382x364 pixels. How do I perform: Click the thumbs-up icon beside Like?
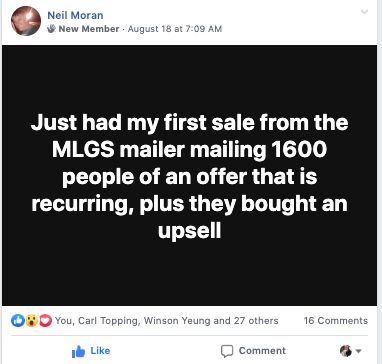click(79, 351)
